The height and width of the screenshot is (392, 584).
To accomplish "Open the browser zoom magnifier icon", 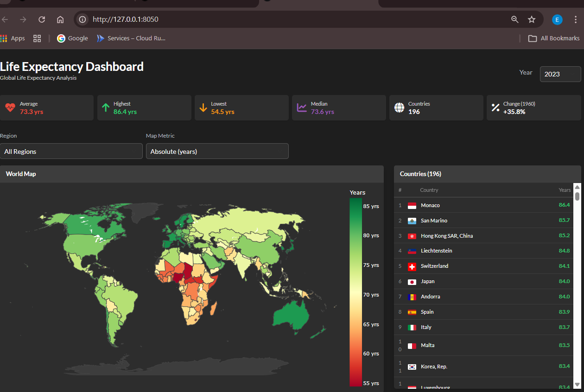I will point(514,19).
